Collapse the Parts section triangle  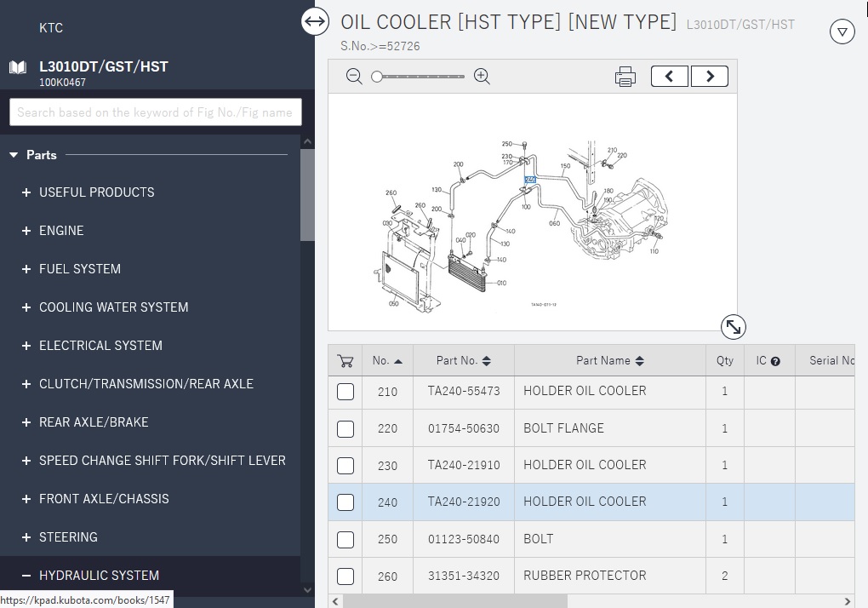pyautogui.click(x=14, y=155)
